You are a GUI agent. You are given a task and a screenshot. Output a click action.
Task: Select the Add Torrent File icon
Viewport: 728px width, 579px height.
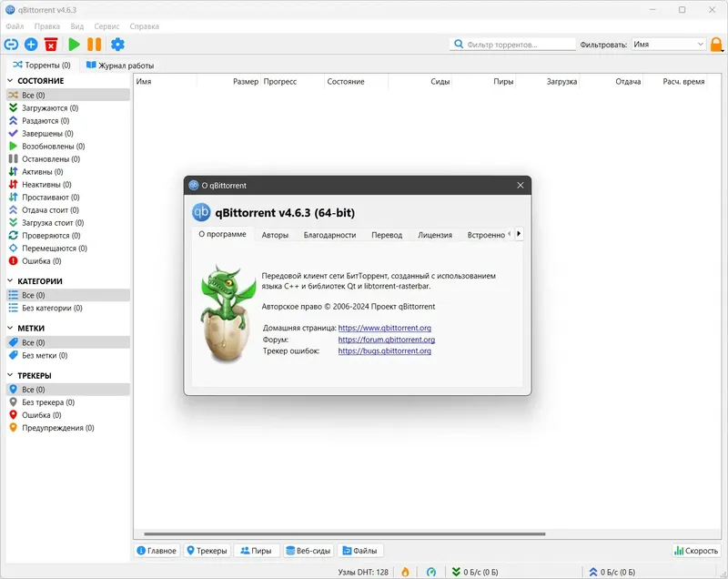pyautogui.click(x=32, y=44)
